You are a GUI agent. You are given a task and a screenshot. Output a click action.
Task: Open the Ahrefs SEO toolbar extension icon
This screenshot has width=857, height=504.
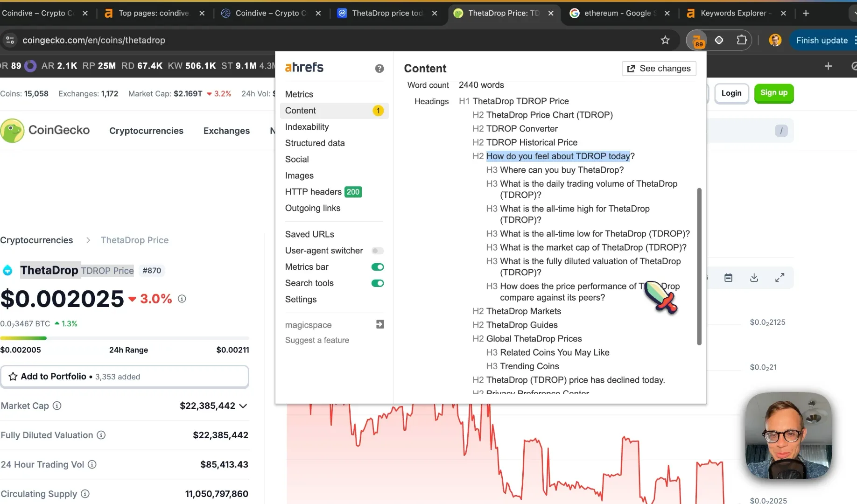point(696,40)
